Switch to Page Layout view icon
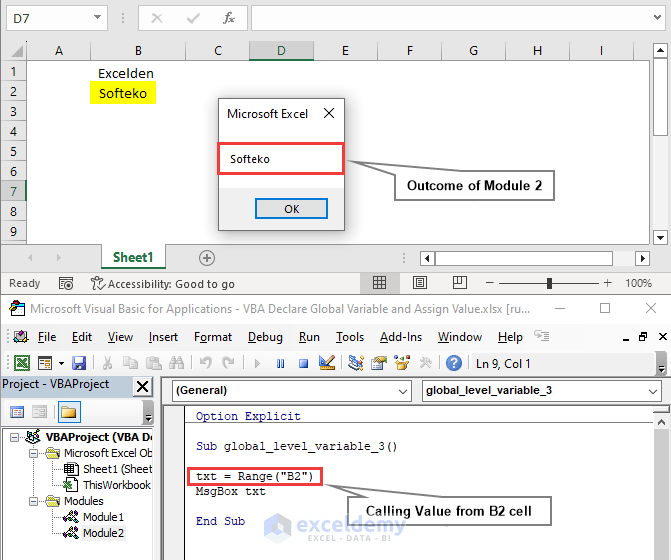Image resolution: width=671 pixels, height=560 pixels. tap(419, 283)
